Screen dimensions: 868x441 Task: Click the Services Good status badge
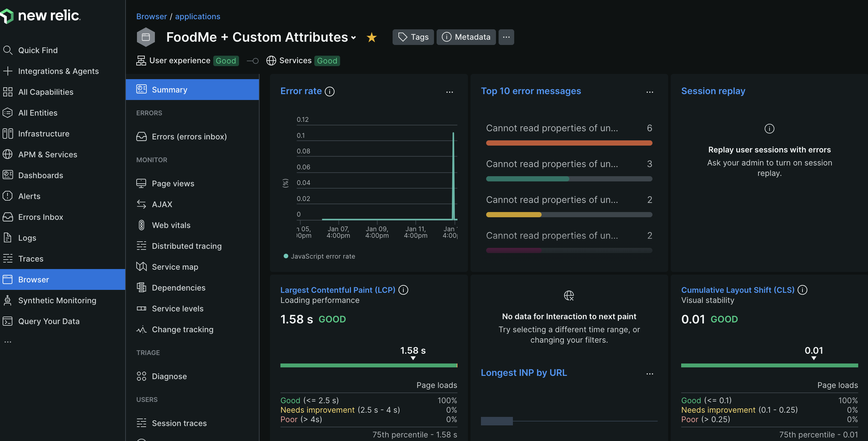[327, 61]
